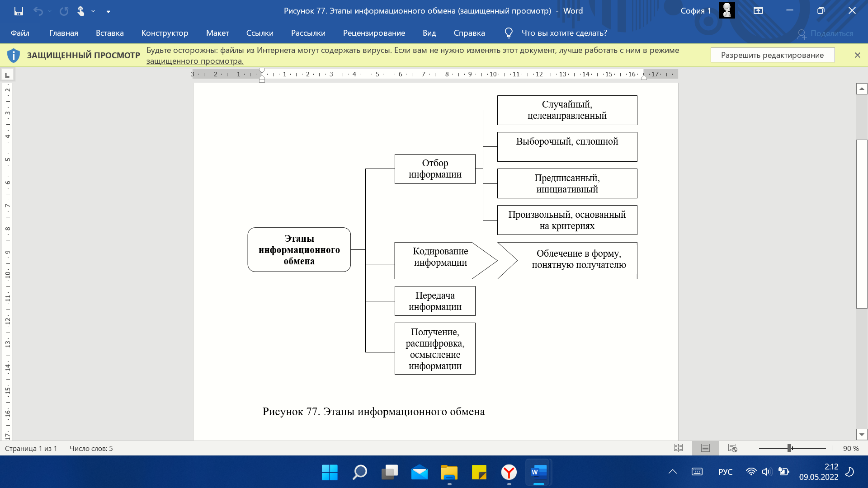
Task: Click the shield icon in Protected View bar
Action: tap(14, 55)
